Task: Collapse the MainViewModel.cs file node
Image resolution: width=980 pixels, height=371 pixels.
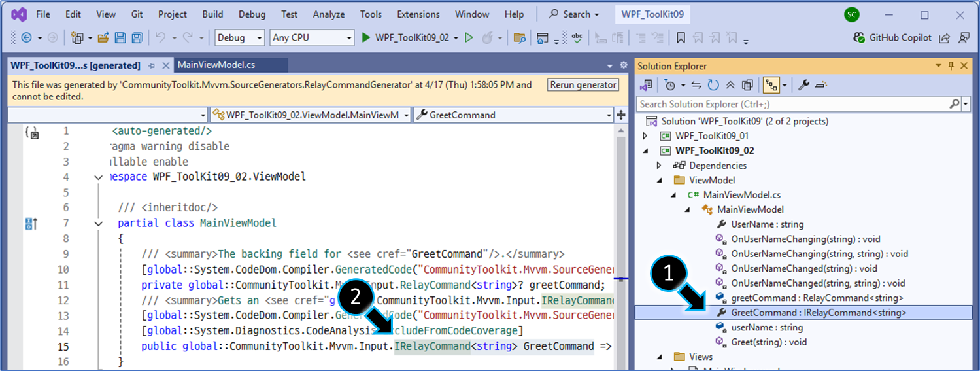Action: click(x=673, y=195)
